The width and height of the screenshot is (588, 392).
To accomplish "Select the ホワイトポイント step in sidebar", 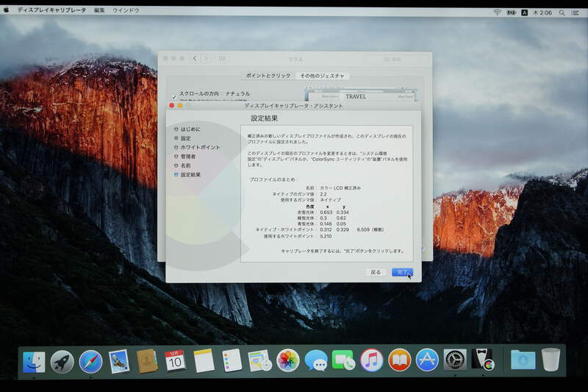I will [x=200, y=147].
